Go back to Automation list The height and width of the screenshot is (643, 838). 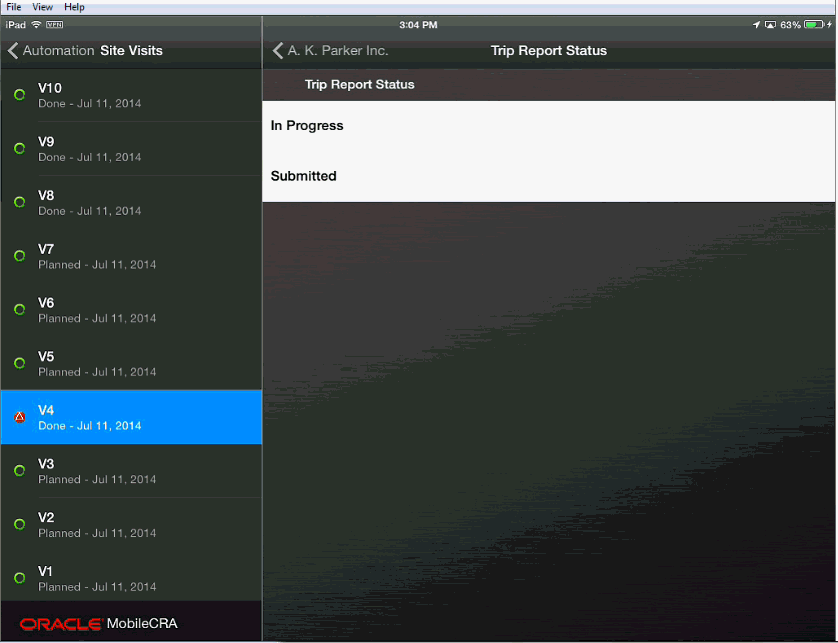[x=51, y=51]
